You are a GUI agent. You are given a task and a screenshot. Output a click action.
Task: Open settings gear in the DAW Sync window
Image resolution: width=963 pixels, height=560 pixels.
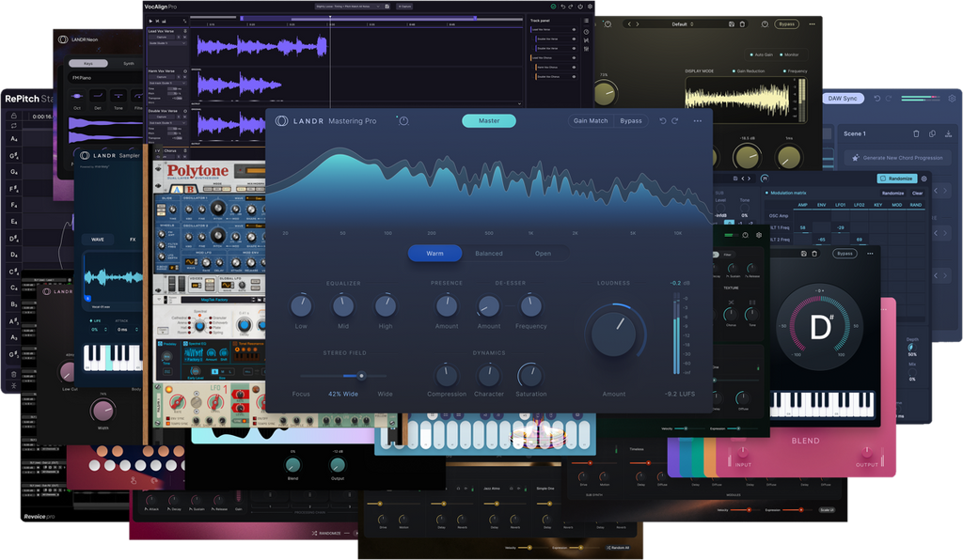click(x=952, y=98)
